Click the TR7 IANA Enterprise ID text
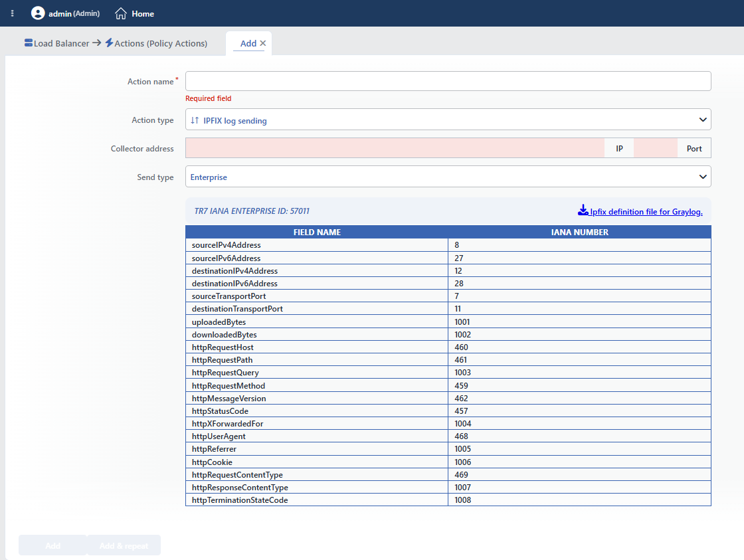The image size is (744, 560). tap(252, 211)
